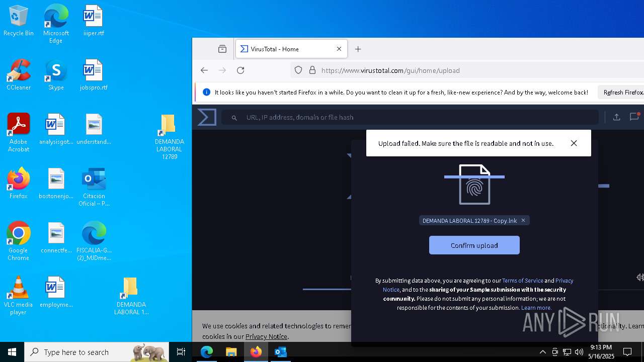Select the jobspro.rtf document
Image resolution: width=644 pixels, height=362 pixels.
point(94,75)
